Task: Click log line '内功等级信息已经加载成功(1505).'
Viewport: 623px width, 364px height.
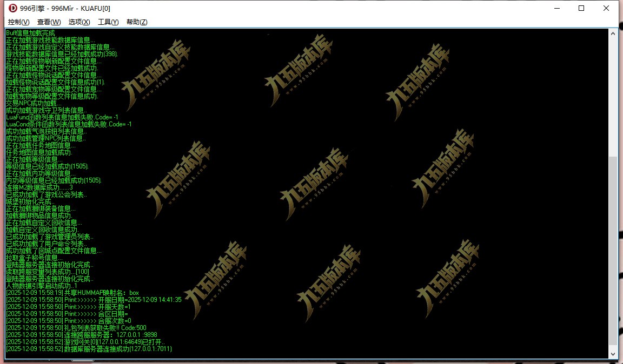Action: (x=53, y=180)
